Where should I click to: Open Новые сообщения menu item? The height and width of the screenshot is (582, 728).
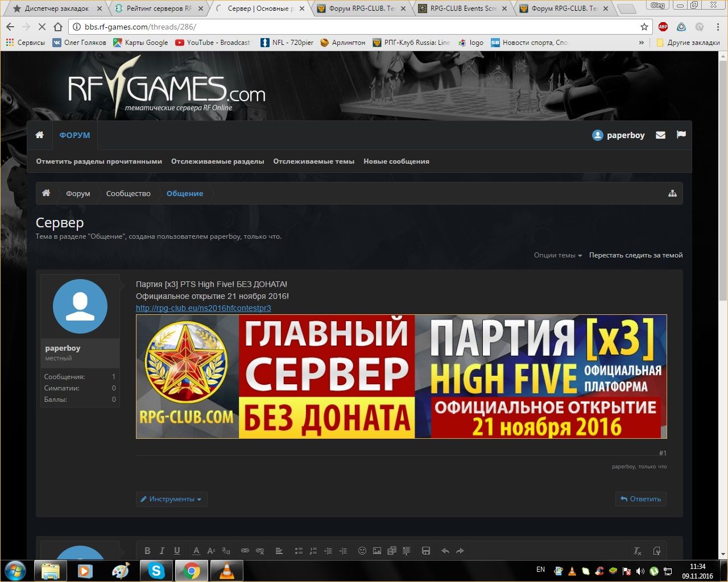(x=396, y=161)
